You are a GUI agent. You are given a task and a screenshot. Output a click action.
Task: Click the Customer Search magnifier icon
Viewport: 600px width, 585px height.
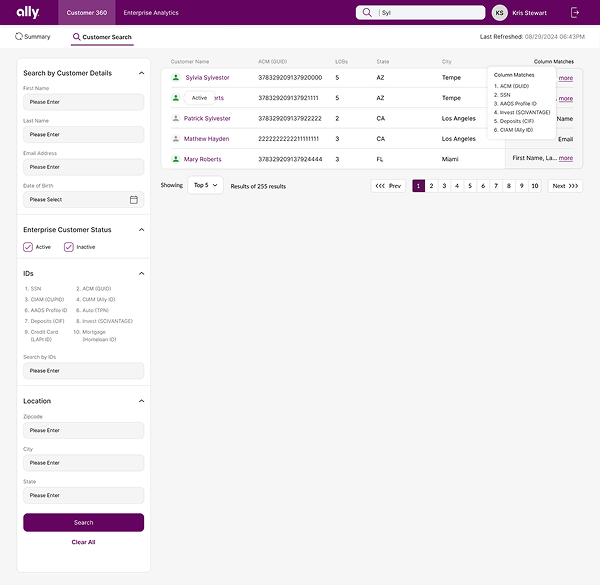(77, 37)
